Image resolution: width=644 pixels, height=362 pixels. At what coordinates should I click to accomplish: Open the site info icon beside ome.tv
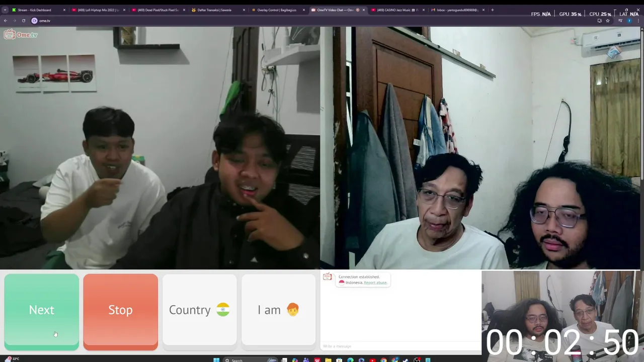click(x=34, y=21)
